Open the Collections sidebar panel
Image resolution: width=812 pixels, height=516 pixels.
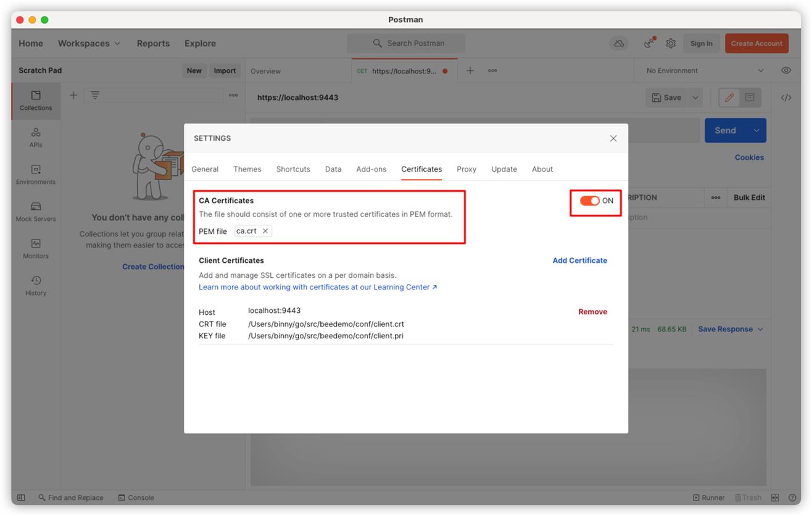click(36, 101)
